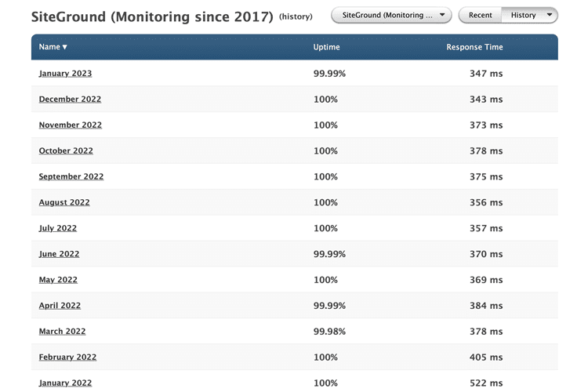Select the 356 ms response time
The image size is (588, 392).
486,202
